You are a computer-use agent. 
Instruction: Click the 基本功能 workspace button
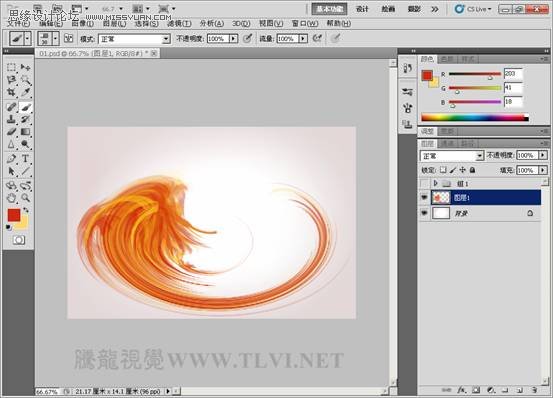tap(329, 9)
